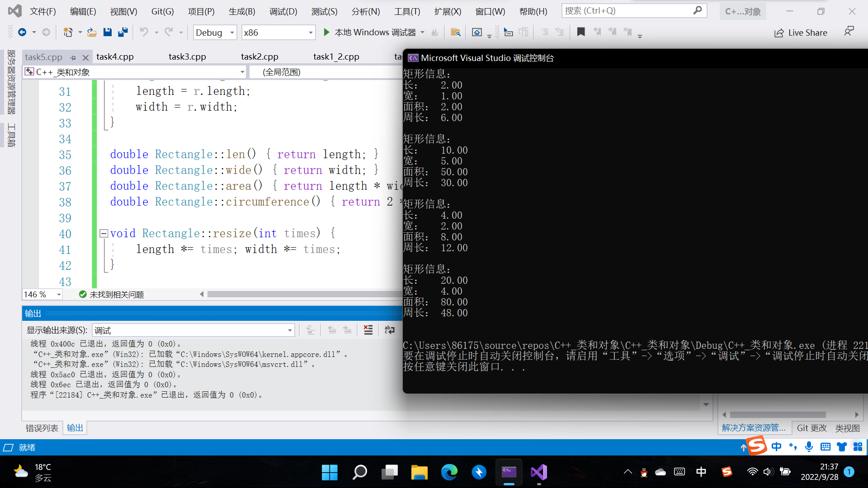868x488 pixels.
Task: Click the Save file icon
Action: tap(107, 32)
